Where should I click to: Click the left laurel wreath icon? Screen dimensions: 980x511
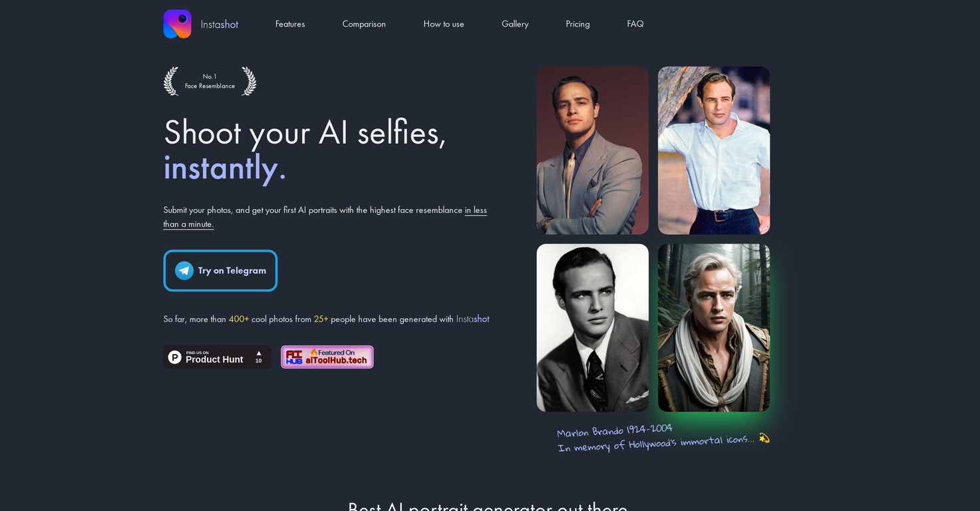[x=172, y=81]
